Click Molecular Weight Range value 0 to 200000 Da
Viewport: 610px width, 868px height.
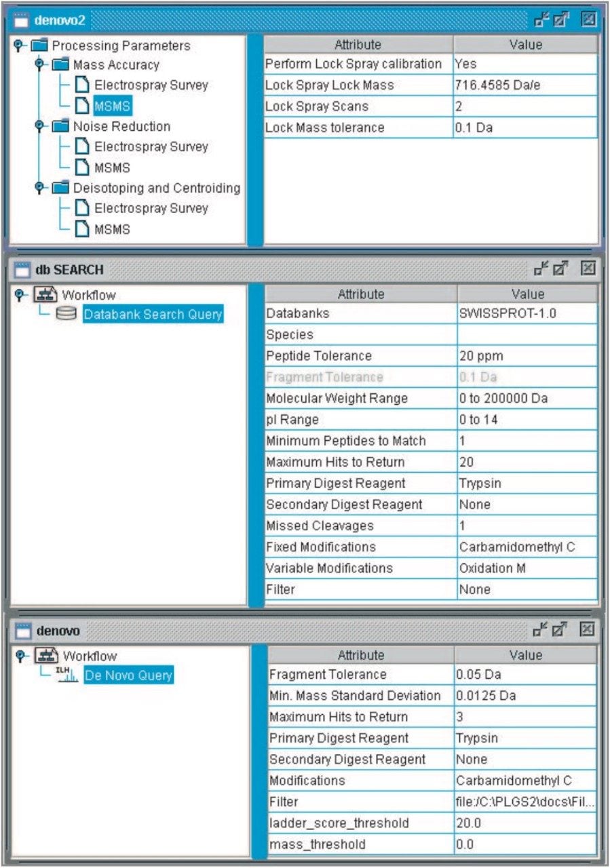[528, 399]
